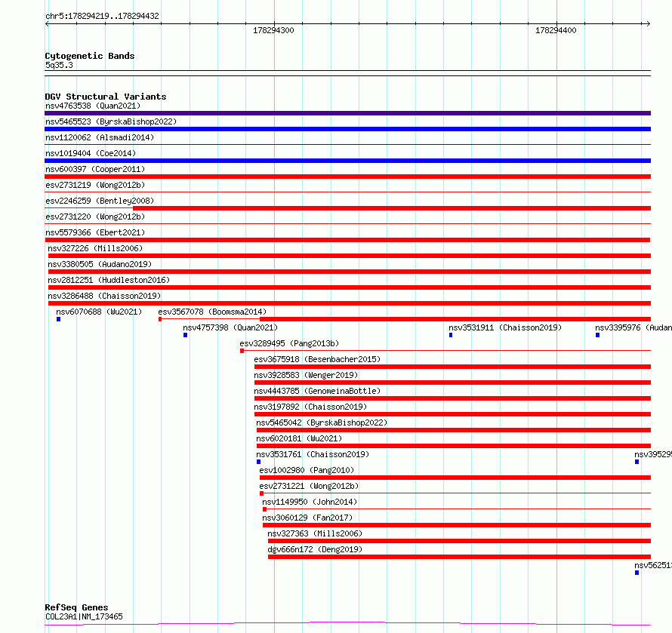Open the nsv1019404 (Coe2014) variant label
This screenshot has height=633, width=672.
click(x=91, y=153)
